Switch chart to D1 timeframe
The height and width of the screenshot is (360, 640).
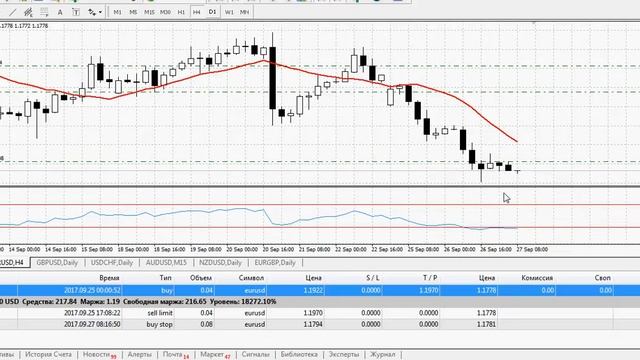coord(212,12)
